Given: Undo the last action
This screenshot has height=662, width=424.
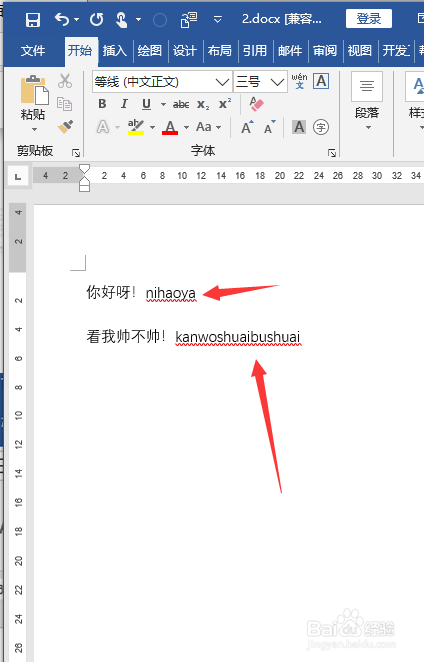Looking at the screenshot, I should pos(62,19).
